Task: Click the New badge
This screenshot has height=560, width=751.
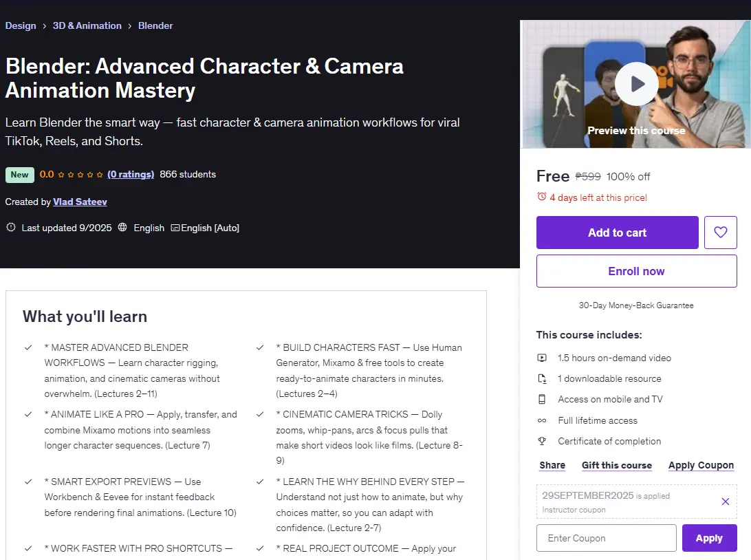Action: coord(20,175)
